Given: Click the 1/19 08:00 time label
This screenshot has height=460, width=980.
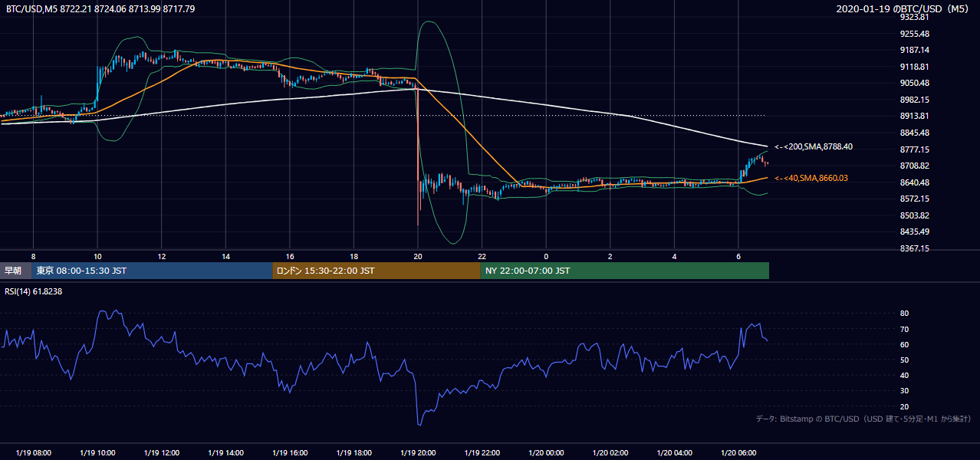Looking at the screenshot, I should [x=33, y=453].
